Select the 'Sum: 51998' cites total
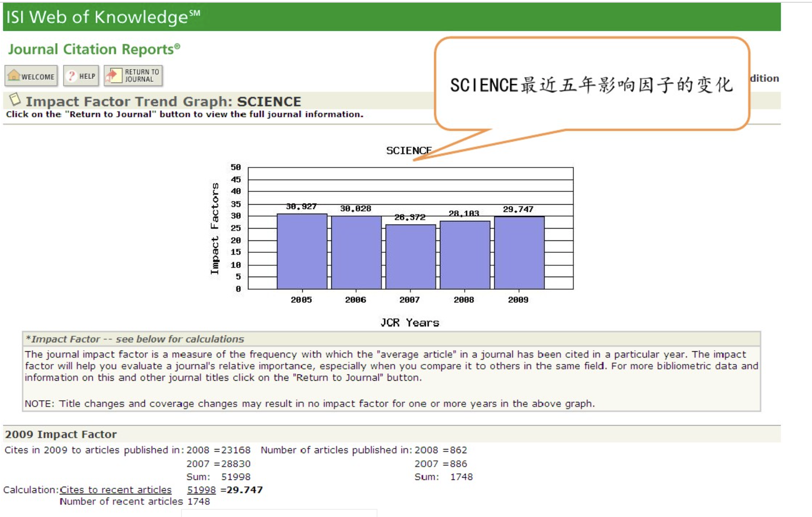 click(x=219, y=477)
